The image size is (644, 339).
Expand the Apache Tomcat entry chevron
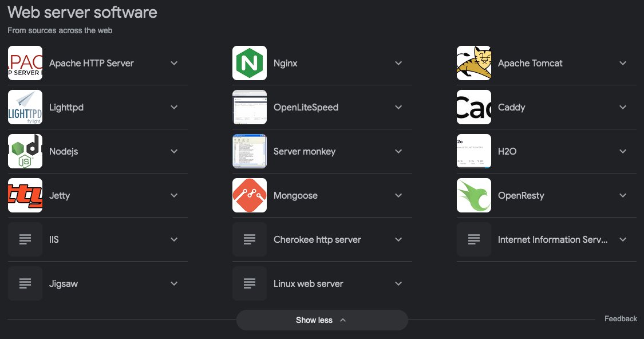click(x=623, y=64)
